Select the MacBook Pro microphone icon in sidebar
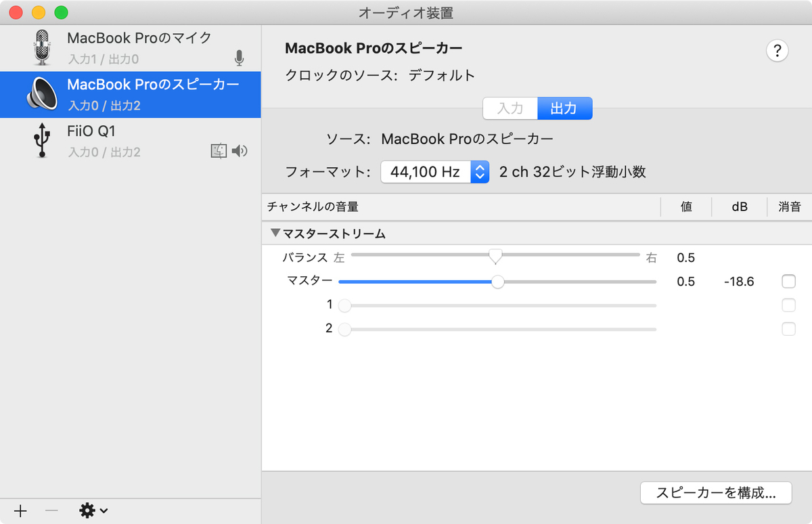Viewport: 812px width, 524px height. [43, 48]
